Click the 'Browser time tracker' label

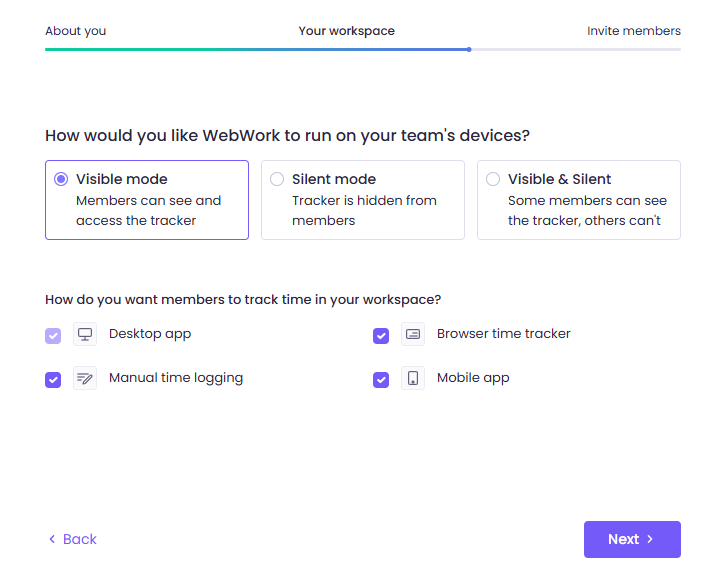(504, 334)
